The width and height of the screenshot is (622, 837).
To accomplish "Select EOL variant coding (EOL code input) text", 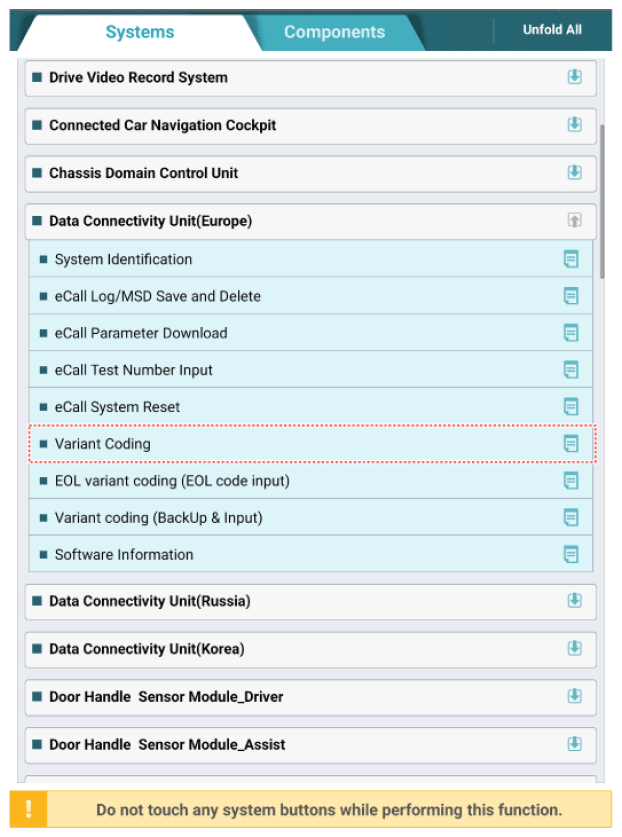I will pos(172,481).
